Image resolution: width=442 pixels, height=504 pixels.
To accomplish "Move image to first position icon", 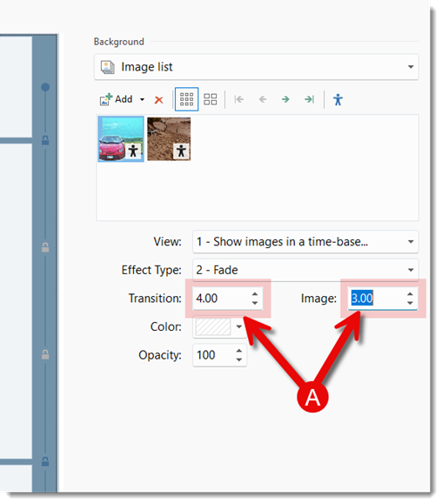I will pyautogui.click(x=239, y=99).
